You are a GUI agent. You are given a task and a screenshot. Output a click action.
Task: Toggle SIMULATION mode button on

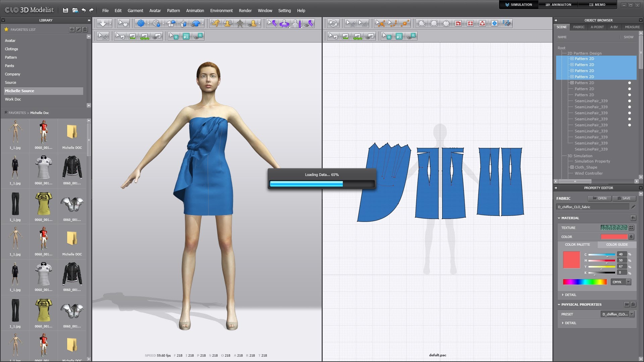tap(518, 4)
